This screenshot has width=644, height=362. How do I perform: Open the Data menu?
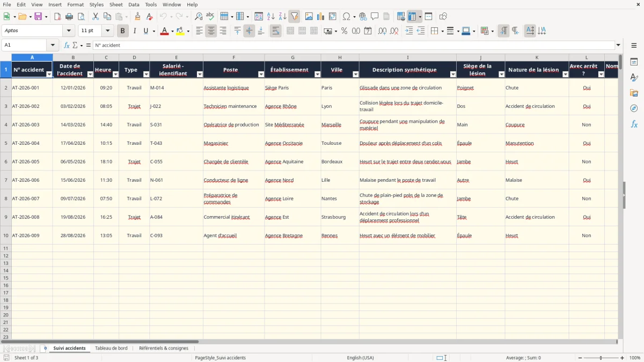(134, 4)
